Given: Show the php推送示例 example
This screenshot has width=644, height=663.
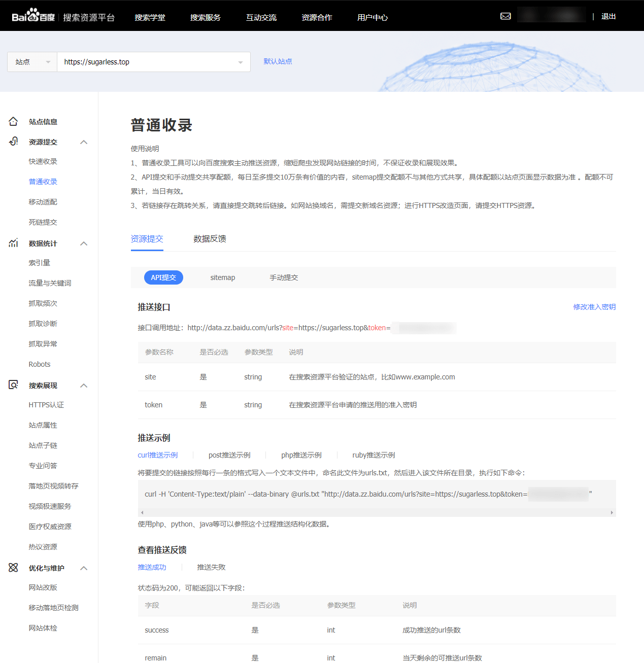Looking at the screenshot, I should click(301, 455).
